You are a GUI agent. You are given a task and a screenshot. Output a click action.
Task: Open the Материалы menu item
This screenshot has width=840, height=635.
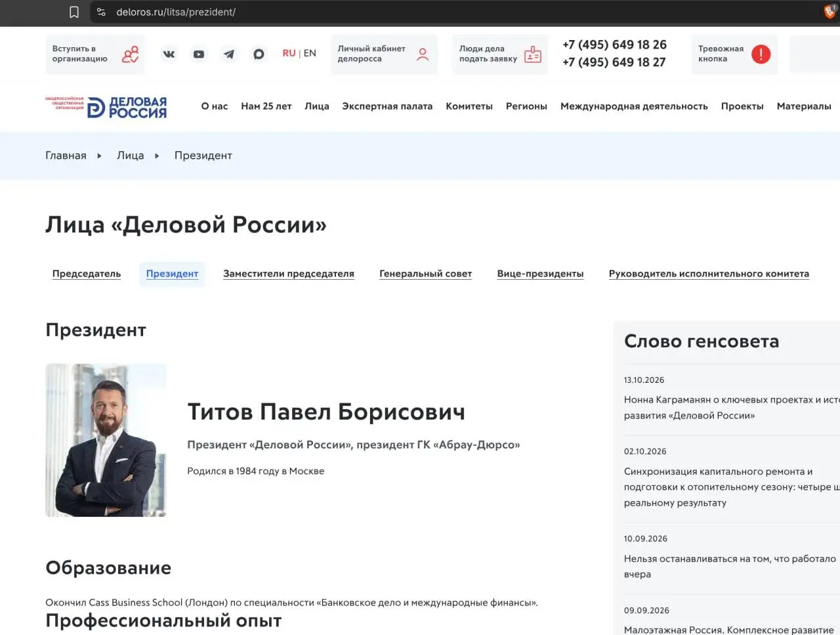(x=804, y=106)
